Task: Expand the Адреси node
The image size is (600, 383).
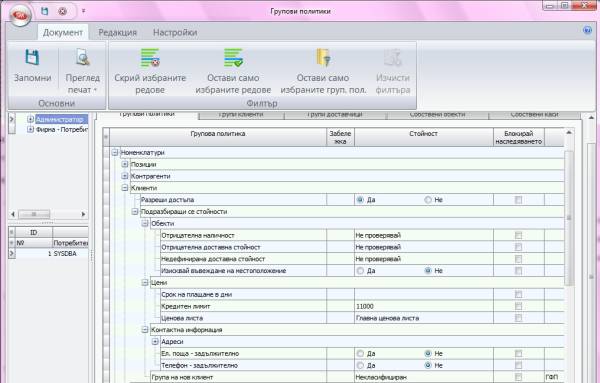Action: 155,341
